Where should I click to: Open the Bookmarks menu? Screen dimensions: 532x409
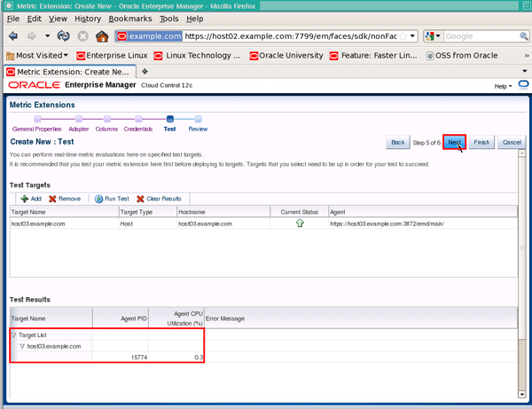130,19
